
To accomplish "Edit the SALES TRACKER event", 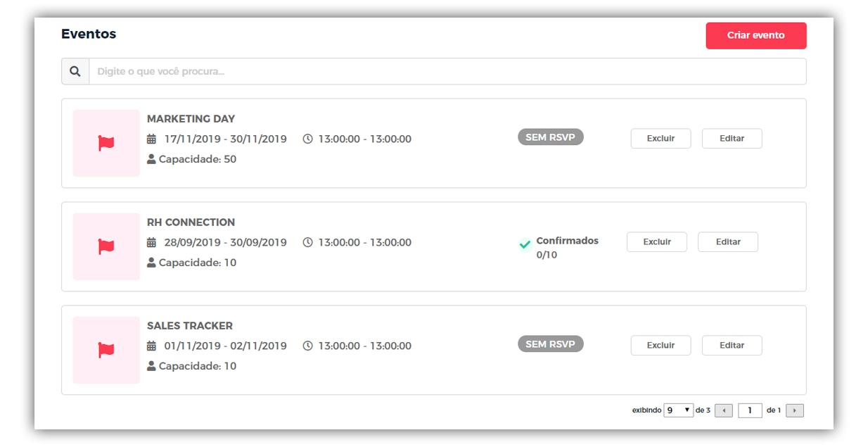I will tap(732, 346).
